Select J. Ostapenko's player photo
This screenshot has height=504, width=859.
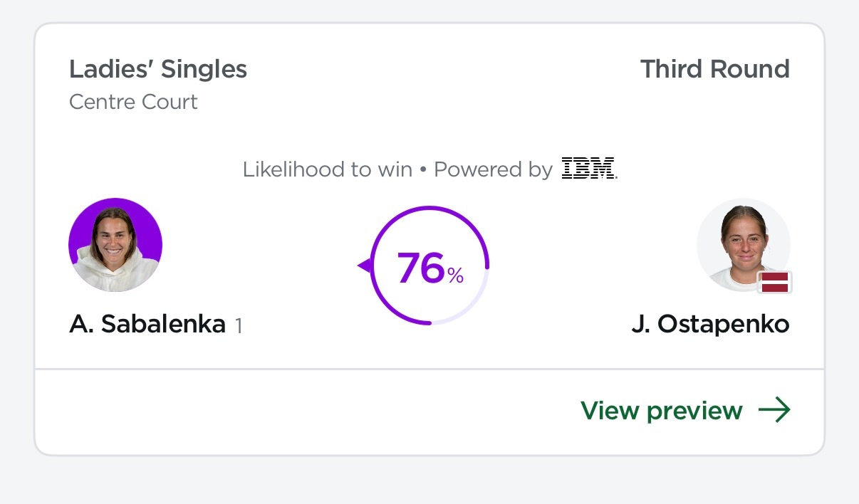pos(744,245)
